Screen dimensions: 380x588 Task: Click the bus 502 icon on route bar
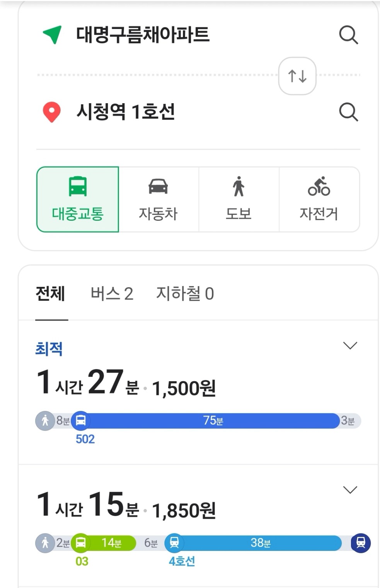tap(80, 420)
